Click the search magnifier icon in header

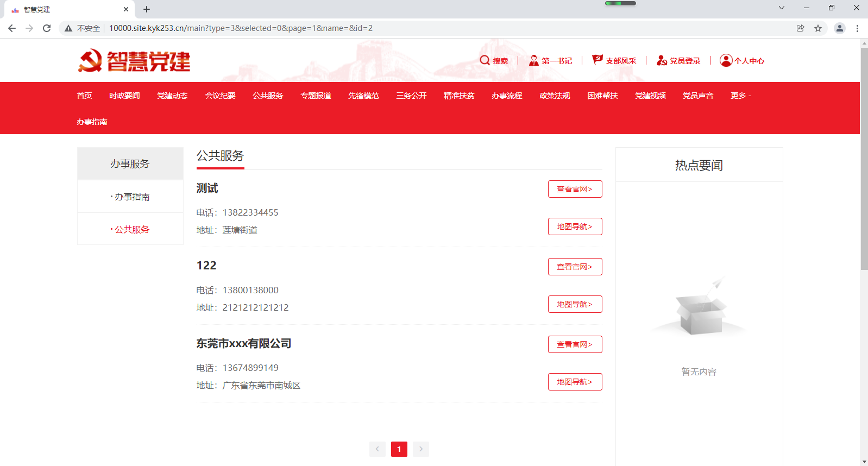coord(485,60)
